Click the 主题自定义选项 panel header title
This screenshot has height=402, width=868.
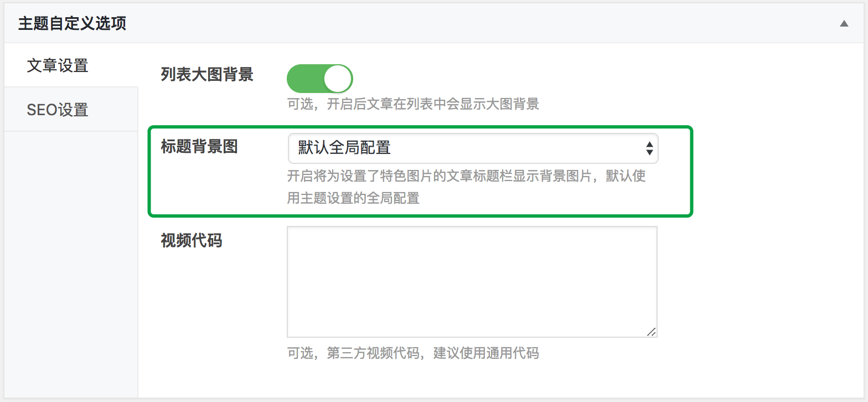click(72, 24)
